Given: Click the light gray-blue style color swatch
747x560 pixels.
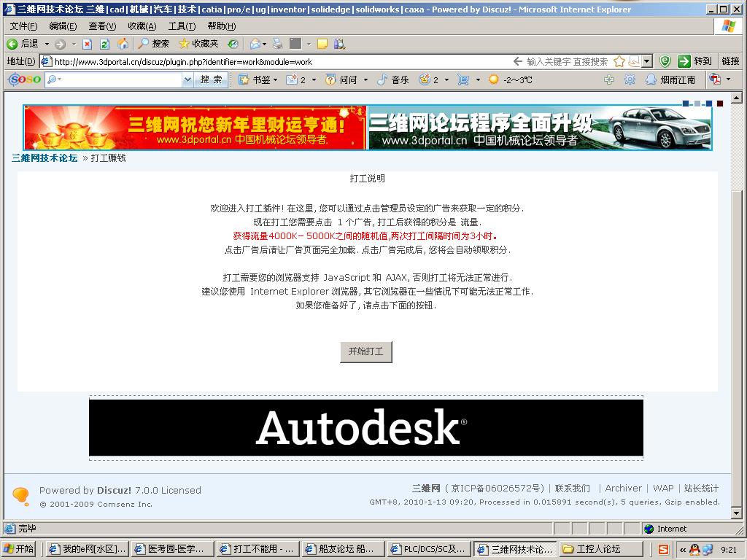Looking at the screenshot, I should (697, 104).
